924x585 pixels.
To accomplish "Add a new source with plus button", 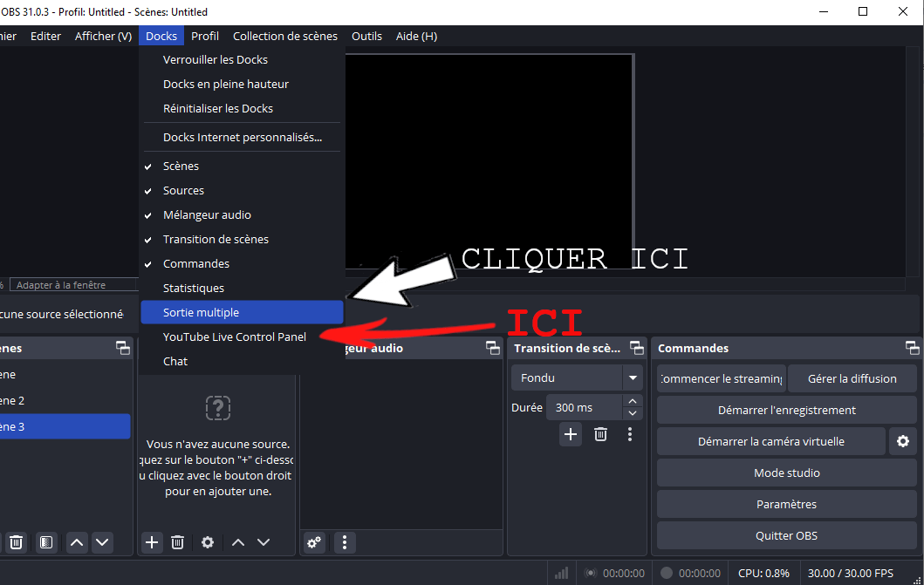I will tap(152, 542).
